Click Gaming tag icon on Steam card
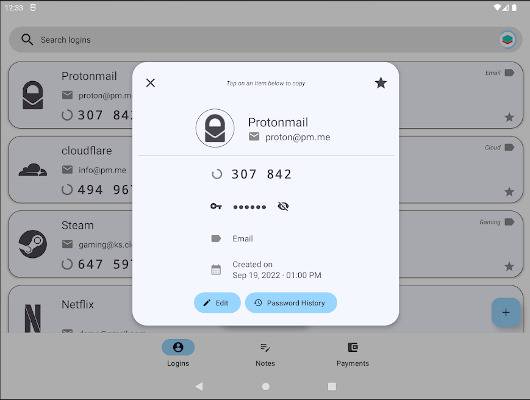 pos(509,222)
